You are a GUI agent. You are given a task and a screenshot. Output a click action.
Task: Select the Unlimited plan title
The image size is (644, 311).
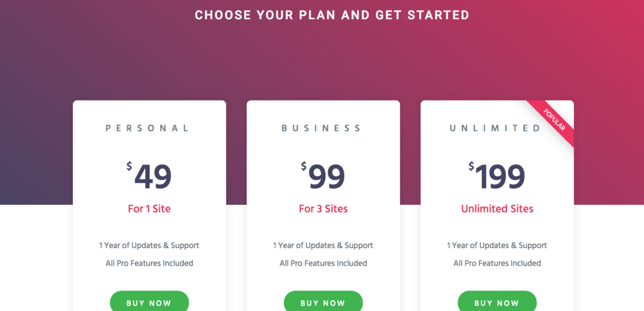(x=496, y=128)
